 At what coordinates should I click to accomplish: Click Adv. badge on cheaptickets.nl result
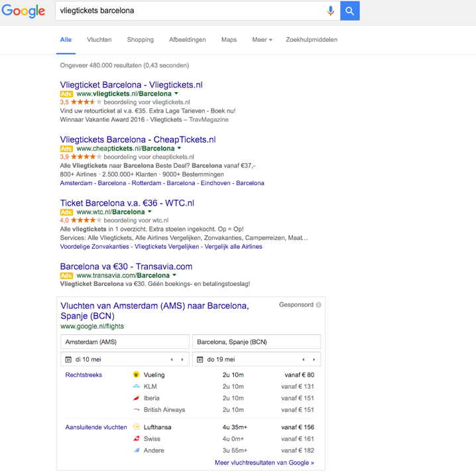[x=66, y=149]
